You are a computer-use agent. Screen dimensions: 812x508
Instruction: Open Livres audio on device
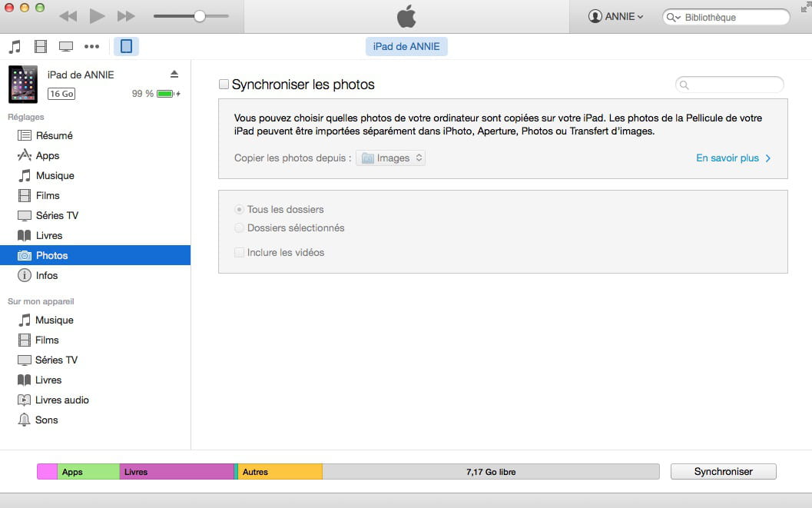tap(95, 400)
